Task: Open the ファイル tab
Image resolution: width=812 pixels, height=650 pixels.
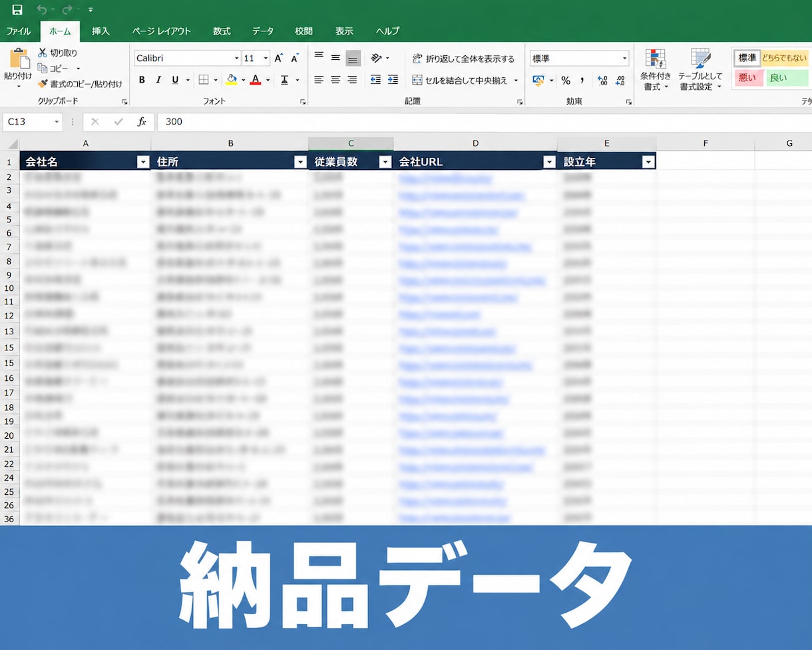Action: click(19, 31)
